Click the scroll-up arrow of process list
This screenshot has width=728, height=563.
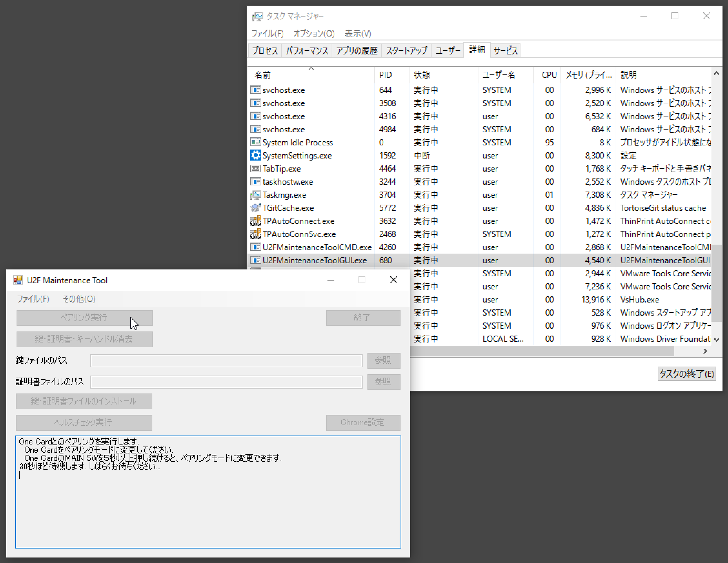click(x=717, y=73)
